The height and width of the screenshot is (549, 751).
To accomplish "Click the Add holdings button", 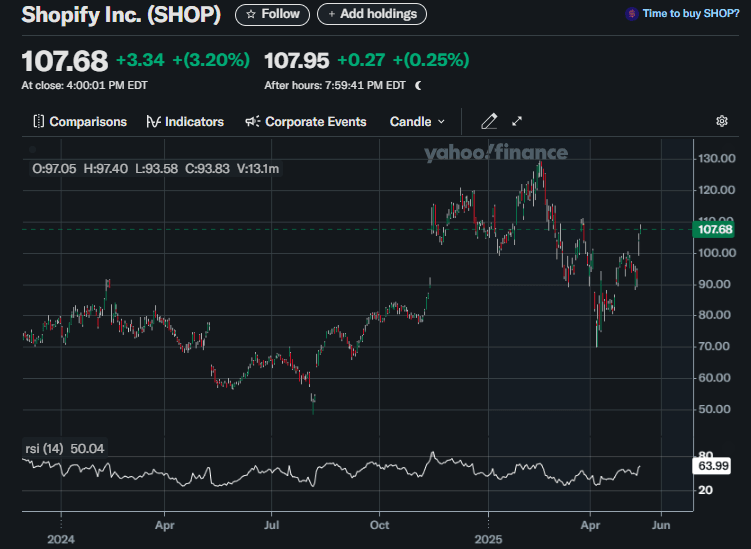I will point(372,14).
